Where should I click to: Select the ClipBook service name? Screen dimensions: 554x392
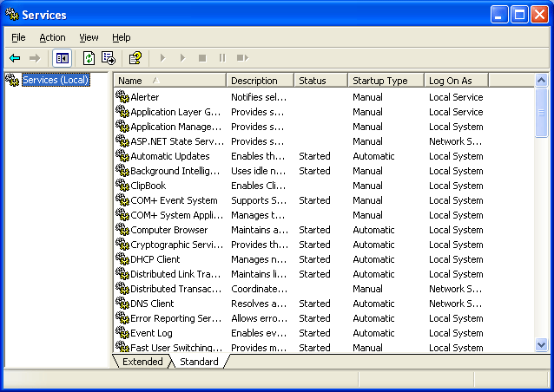[148, 186]
